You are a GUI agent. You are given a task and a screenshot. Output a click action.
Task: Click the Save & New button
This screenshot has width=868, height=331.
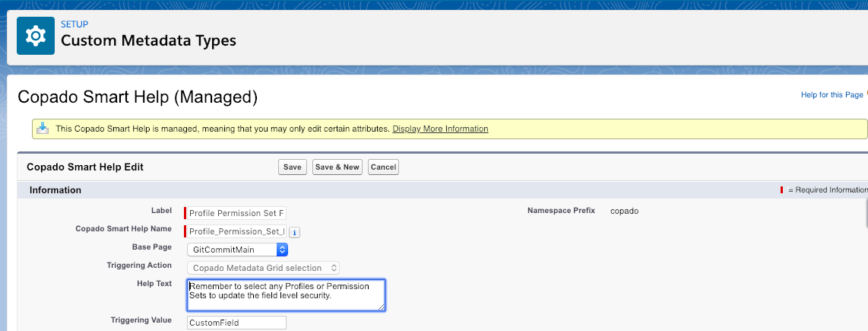337,167
